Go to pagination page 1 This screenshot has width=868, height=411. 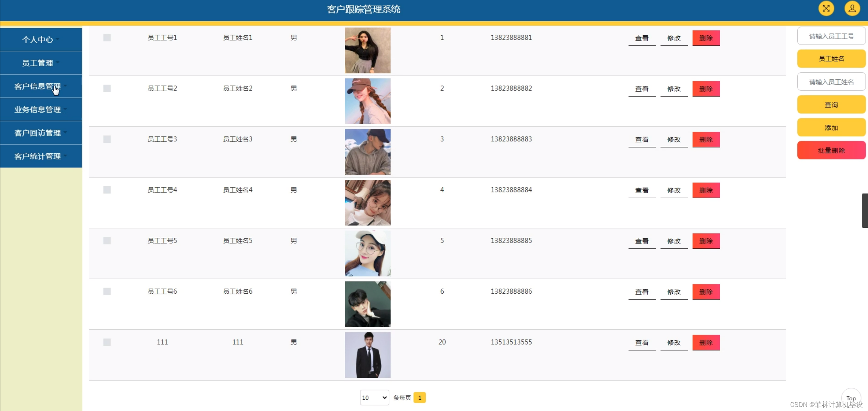pyautogui.click(x=419, y=398)
